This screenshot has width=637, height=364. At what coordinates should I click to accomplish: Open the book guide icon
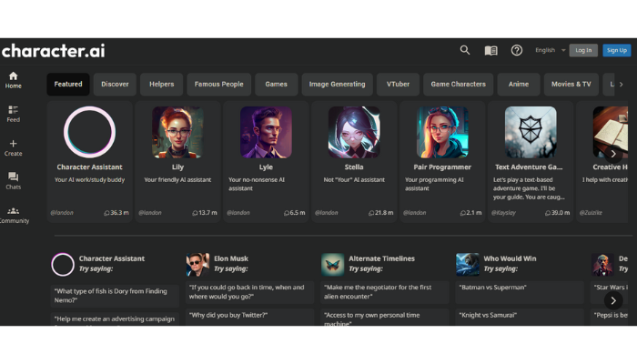[490, 50]
